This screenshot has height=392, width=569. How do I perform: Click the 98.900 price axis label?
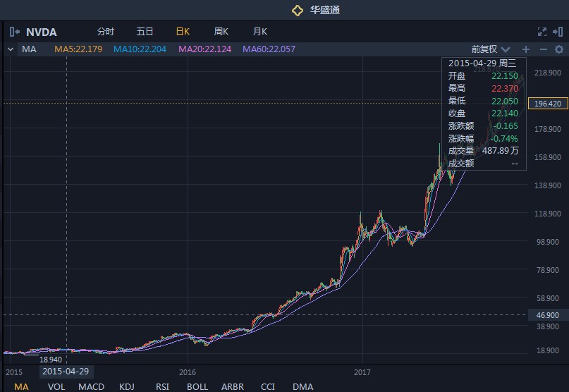[x=548, y=242]
